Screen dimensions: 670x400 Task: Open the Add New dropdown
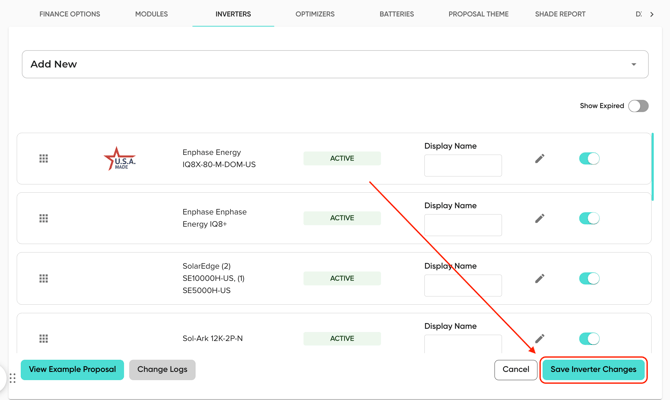[335, 64]
